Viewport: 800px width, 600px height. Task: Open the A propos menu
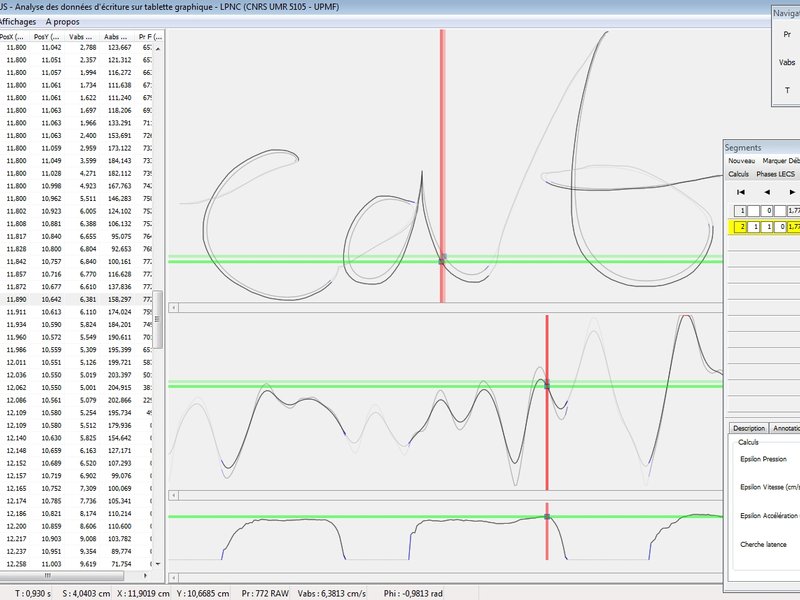tap(63, 20)
